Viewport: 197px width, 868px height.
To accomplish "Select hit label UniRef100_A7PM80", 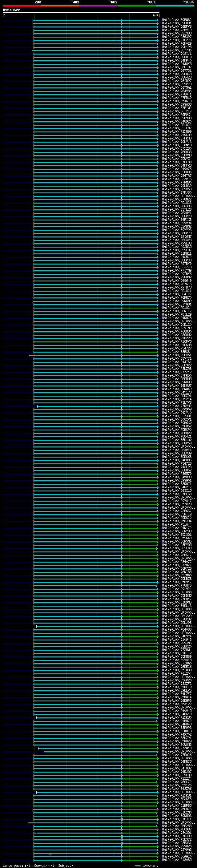I will (x=176, y=182).
